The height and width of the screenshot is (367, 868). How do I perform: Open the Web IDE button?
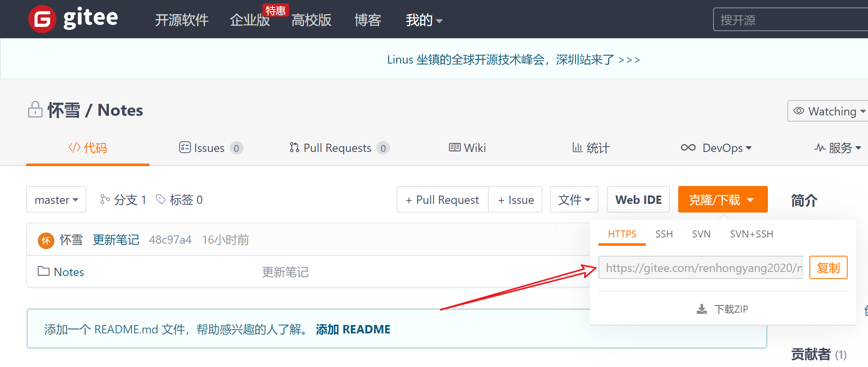click(638, 200)
